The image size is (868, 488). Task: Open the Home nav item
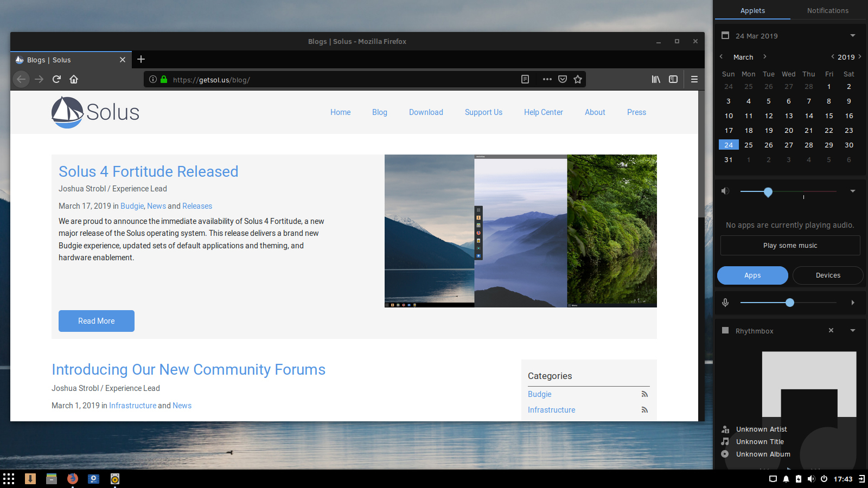(x=341, y=112)
